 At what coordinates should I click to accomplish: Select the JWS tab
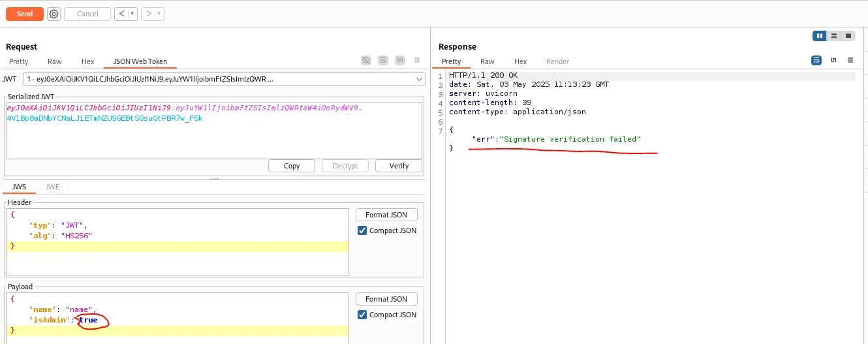pyautogui.click(x=20, y=187)
